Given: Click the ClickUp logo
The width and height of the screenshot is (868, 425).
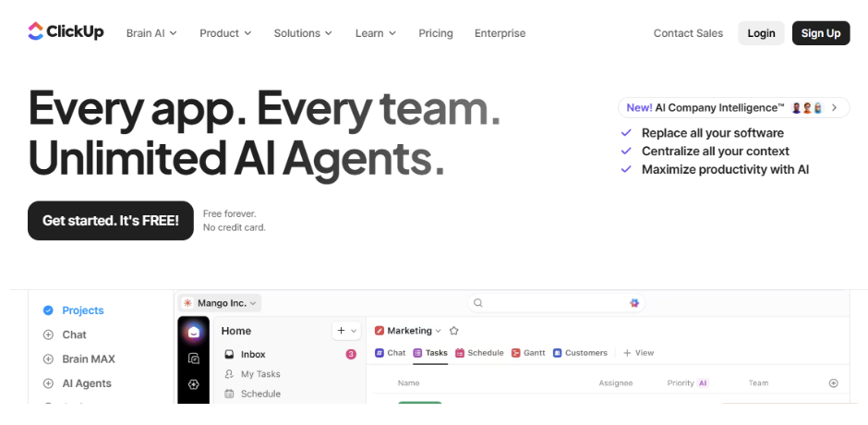Looking at the screenshot, I should (x=66, y=32).
